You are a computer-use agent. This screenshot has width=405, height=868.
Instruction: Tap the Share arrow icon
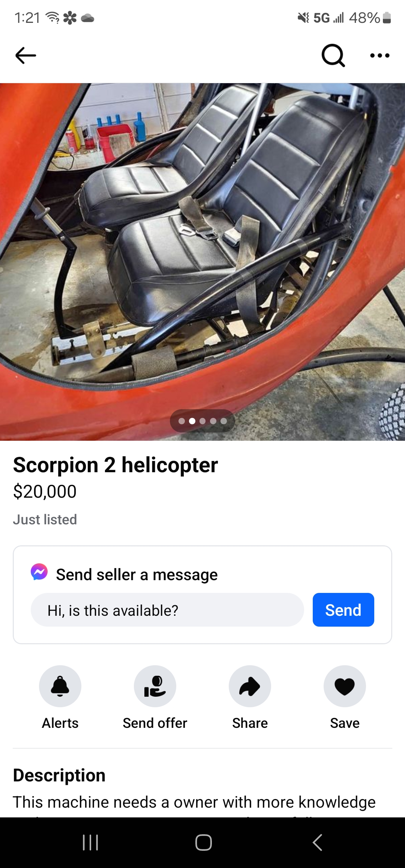pyautogui.click(x=250, y=686)
